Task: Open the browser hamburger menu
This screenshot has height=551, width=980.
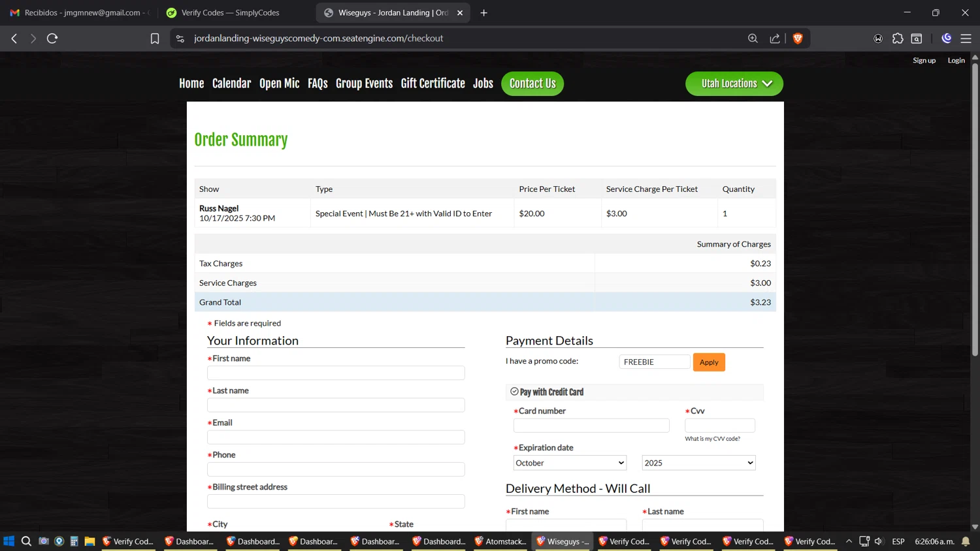Action: click(966, 39)
